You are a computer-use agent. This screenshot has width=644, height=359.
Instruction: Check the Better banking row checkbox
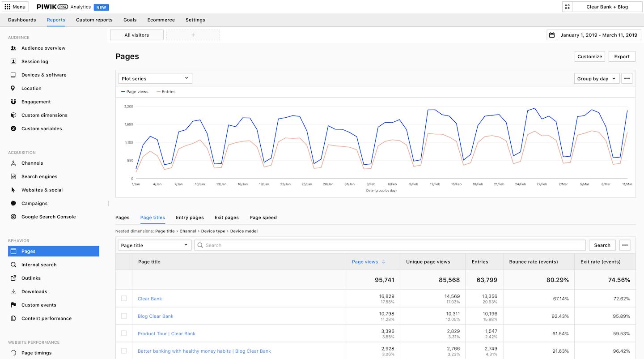click(124, 351)
